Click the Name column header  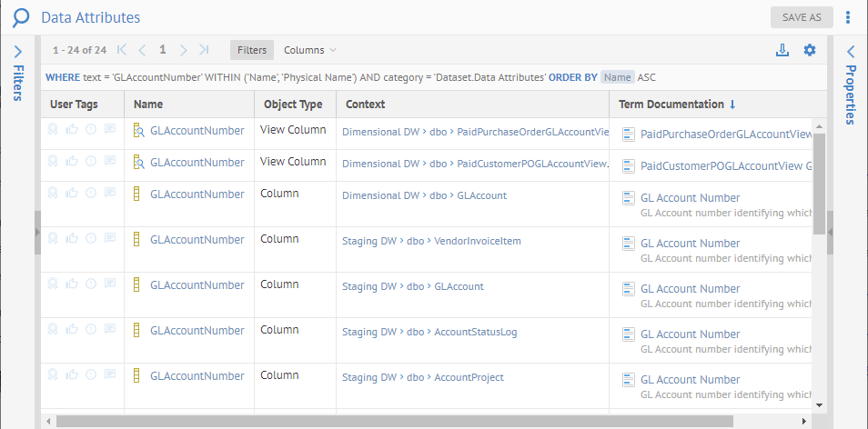148,105
